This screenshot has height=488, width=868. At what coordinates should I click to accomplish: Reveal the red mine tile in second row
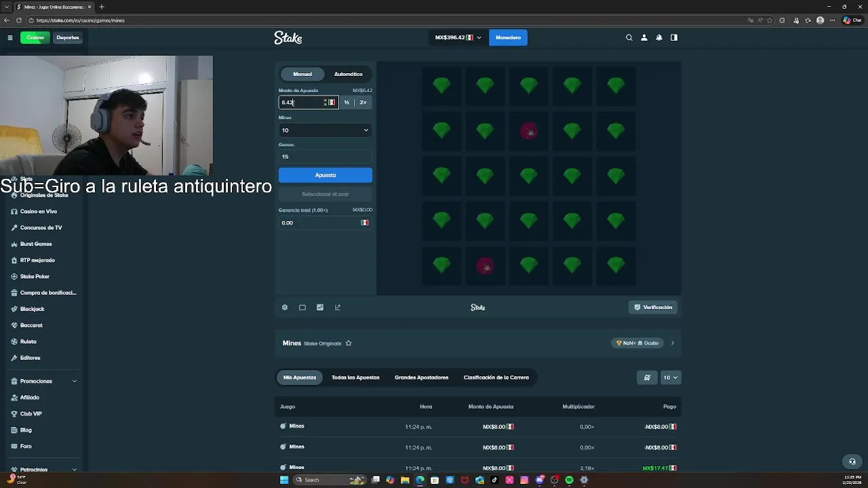[529, 131]
